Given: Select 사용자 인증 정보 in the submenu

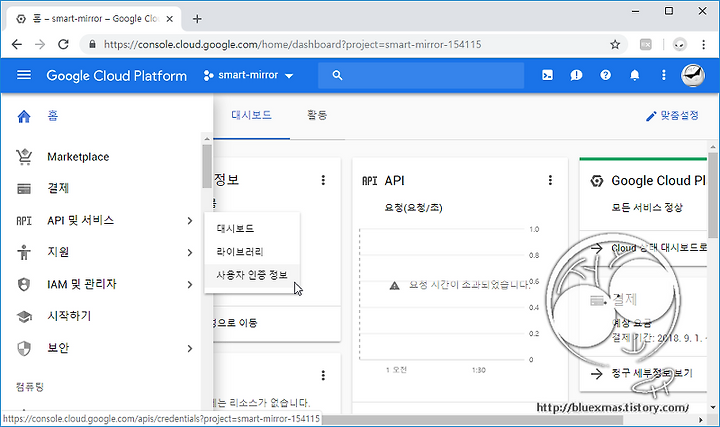Looking at the screenshot, I should click(x=252, y=275).
